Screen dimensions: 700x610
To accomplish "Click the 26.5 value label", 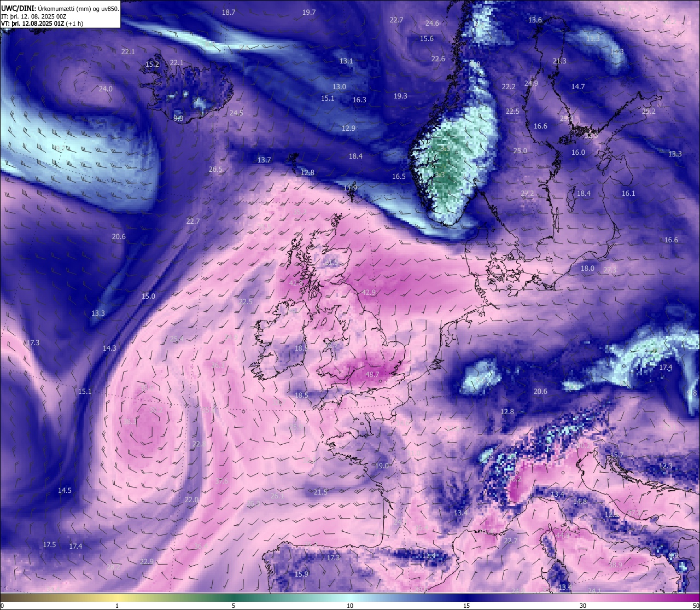I will (x=215, y=169).
